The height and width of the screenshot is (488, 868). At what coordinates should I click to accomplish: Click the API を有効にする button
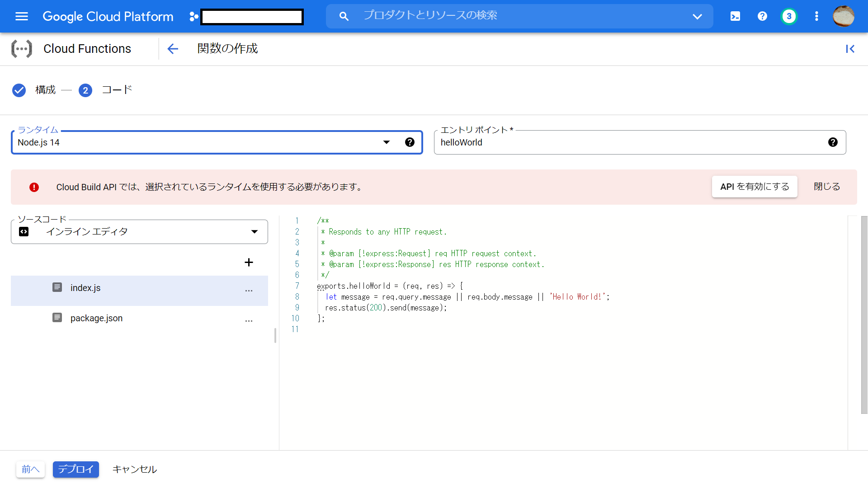(754, 187)
